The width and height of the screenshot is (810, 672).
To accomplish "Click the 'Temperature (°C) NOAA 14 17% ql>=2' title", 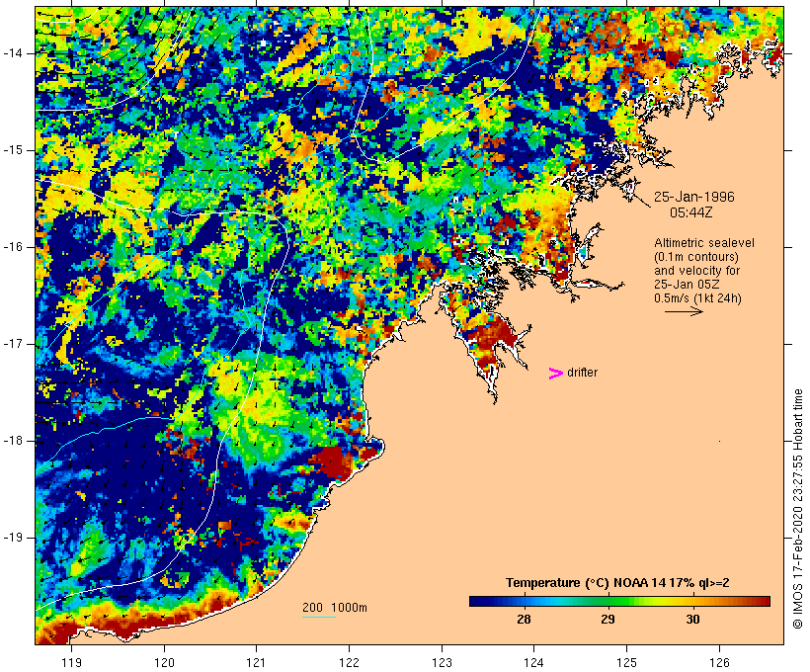I will tap(617, 583).
